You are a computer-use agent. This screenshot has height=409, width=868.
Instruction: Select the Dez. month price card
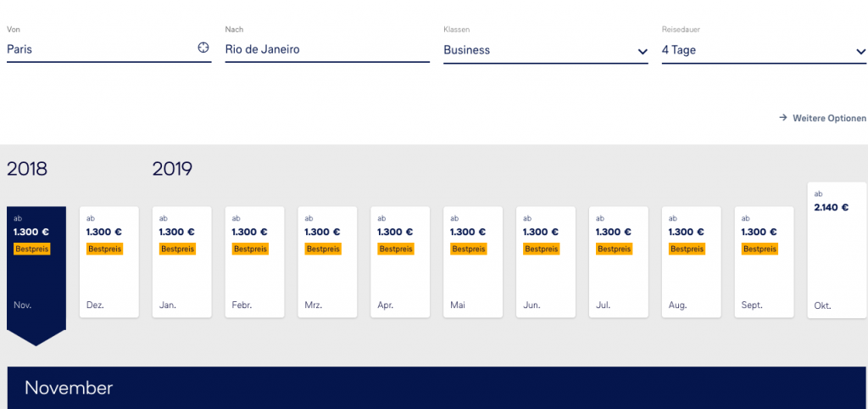coord(109,262)
